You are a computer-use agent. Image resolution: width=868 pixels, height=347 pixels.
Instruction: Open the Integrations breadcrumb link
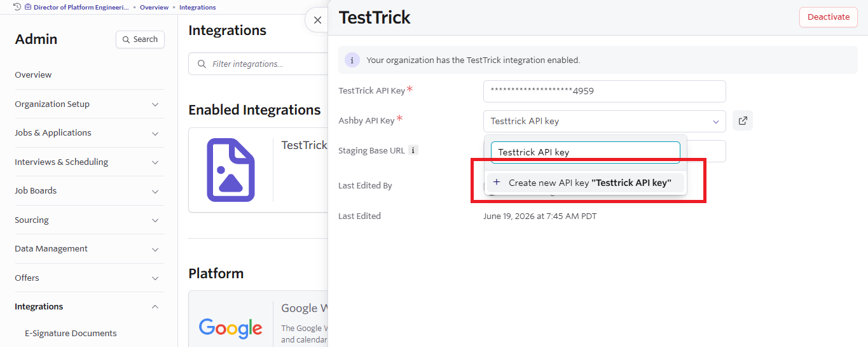pos(197,7)
